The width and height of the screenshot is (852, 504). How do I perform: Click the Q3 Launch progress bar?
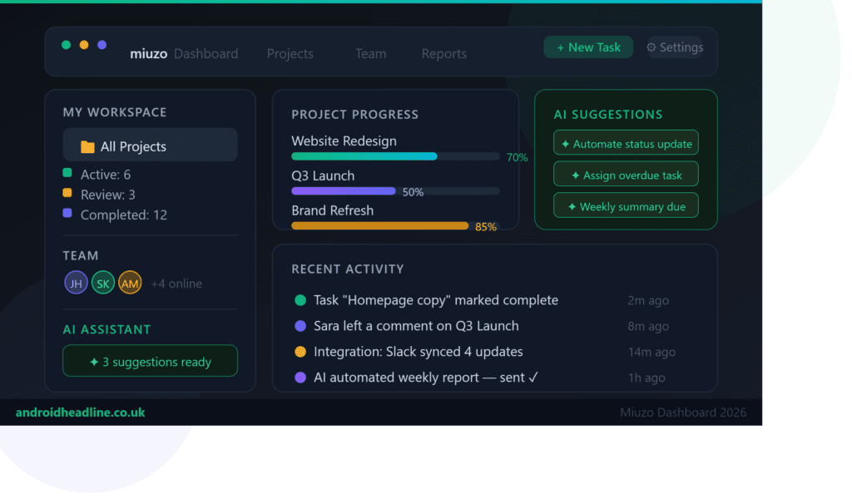click(395, 191)
